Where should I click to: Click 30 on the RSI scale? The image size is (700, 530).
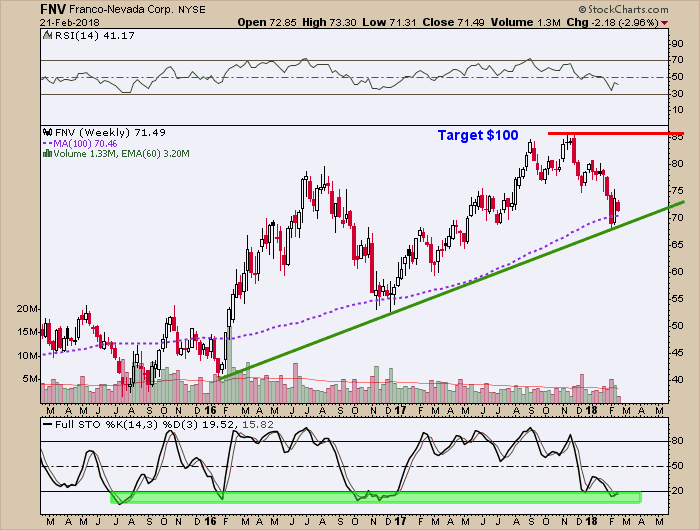677,94
